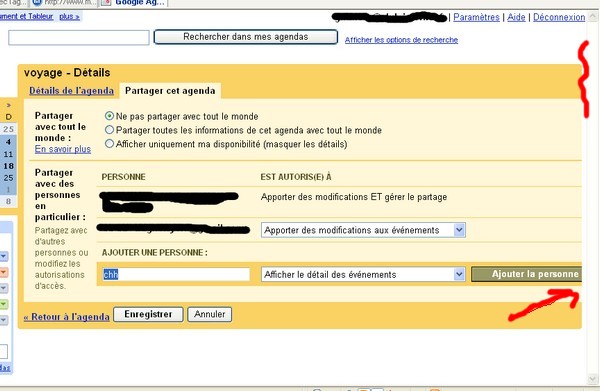Open the orange calendar's dropdown arrow in sidebar

pos(3,272)
